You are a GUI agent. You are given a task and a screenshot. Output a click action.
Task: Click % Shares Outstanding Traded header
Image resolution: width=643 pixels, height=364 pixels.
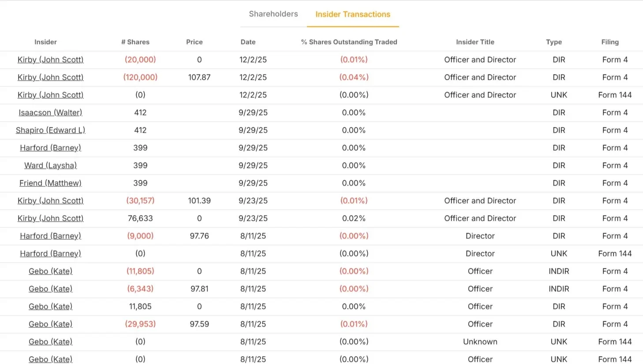click(349, 42)
